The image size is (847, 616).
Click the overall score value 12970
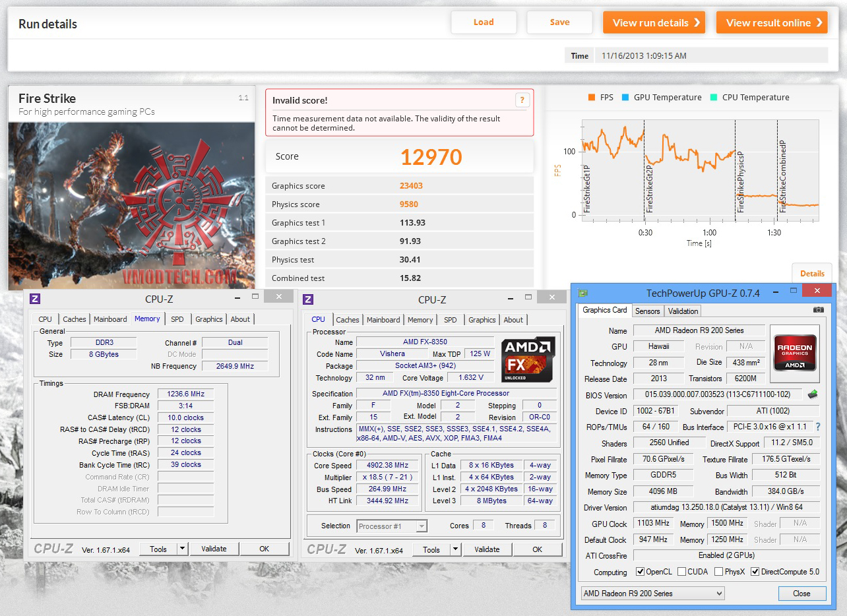431,157
